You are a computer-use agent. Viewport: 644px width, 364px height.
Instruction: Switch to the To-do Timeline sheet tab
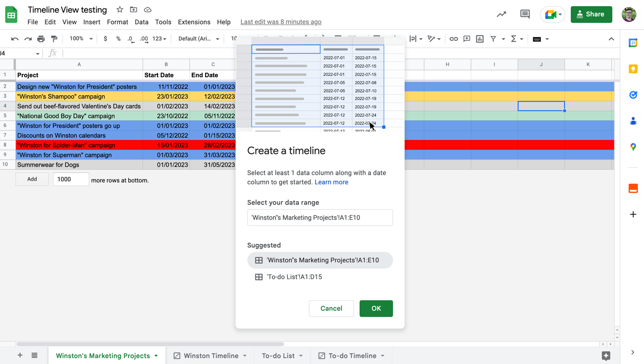coord(352,356)
